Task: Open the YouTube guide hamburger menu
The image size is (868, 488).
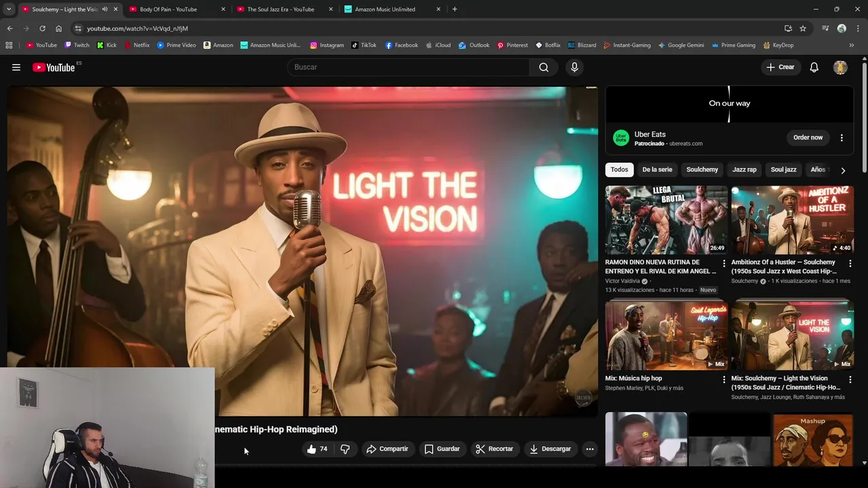Action: pyautogui.click(x=16, y=67)
